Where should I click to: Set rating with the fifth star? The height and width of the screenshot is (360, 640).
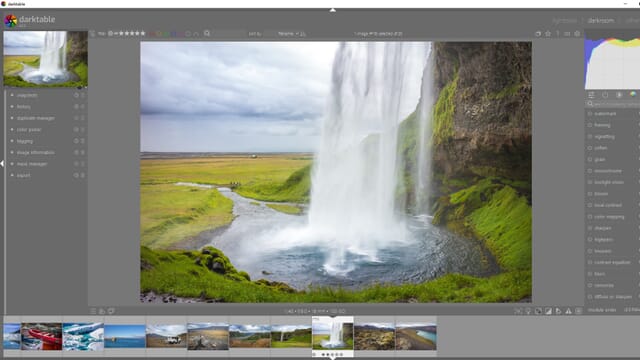[143, 33]
